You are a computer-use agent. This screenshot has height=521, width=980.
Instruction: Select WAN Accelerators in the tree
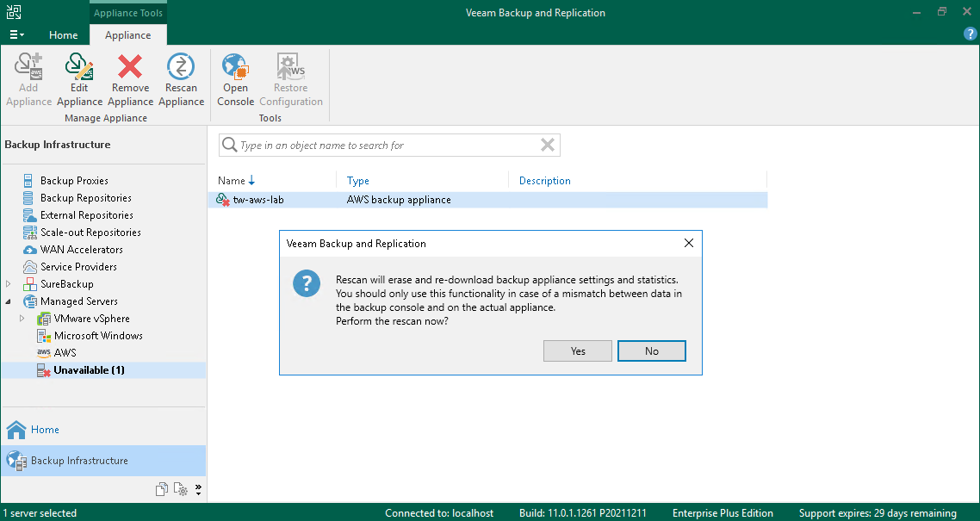[82, 249]
